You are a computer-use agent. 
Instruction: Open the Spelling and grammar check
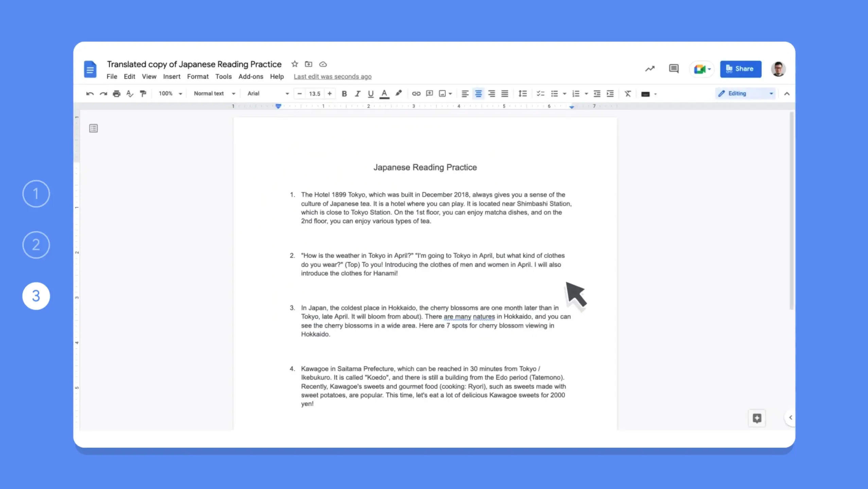click(129, 93)
